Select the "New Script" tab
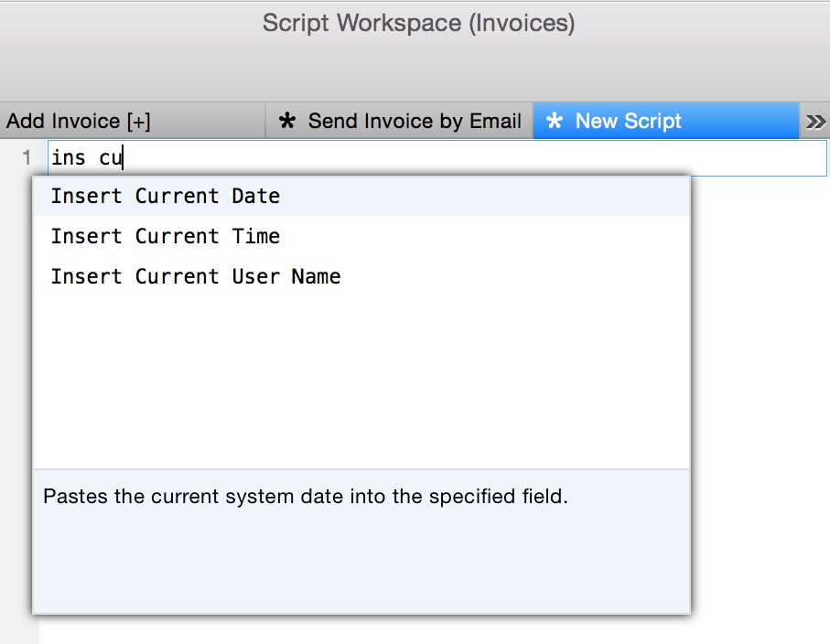The image size is (830, 644). 628,121
